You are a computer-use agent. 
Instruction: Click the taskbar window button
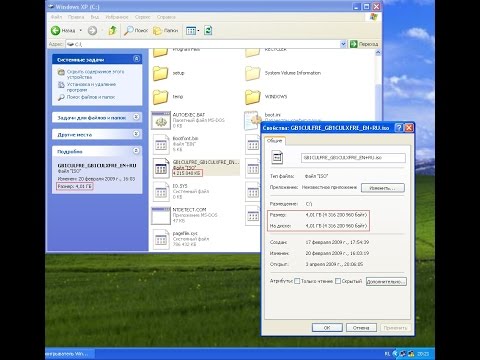(70, 353)
